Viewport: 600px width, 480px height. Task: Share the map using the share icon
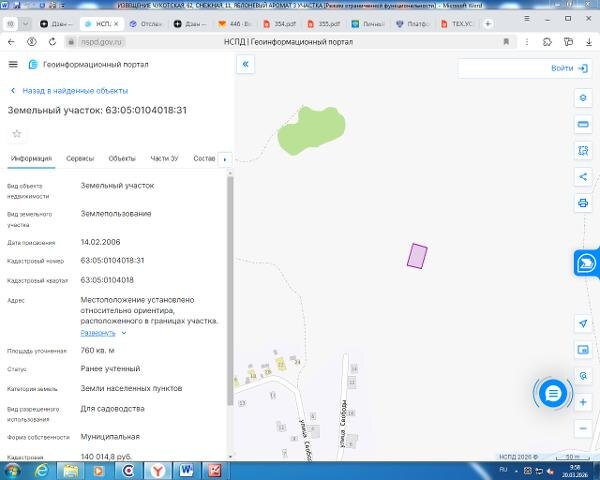(x=583, y=177)
